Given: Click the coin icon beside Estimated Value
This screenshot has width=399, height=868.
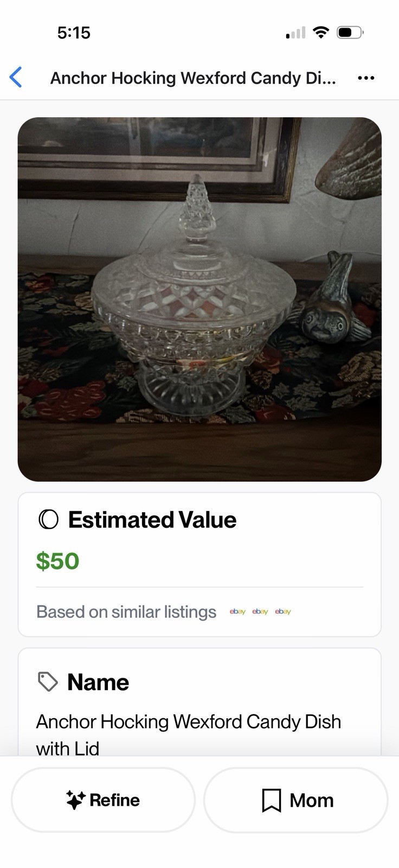Looking at the screenshot, I should 48,520.
